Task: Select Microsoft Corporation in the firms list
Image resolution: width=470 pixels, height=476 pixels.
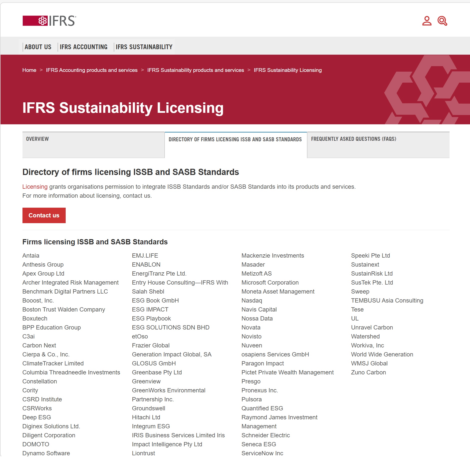Action: 270,283
